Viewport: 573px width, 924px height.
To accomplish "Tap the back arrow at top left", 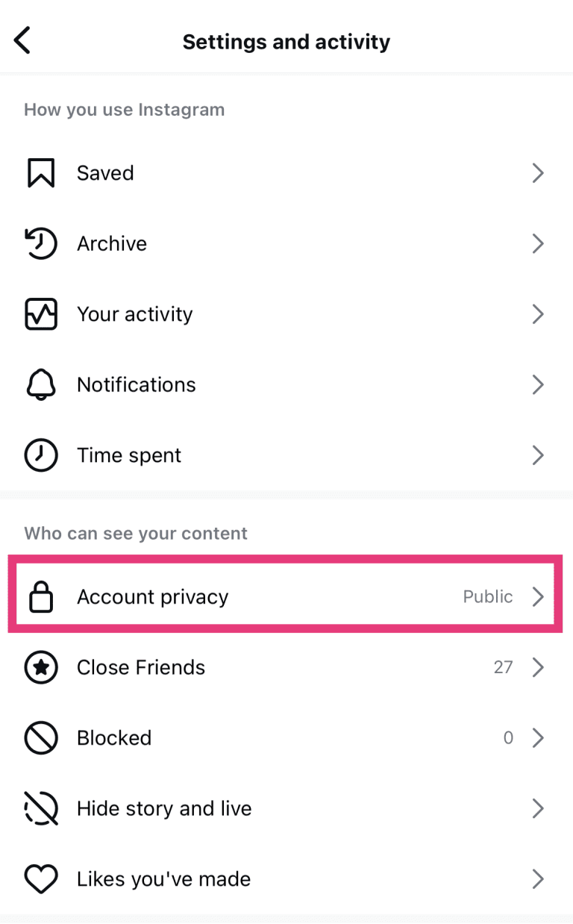I will click(x=22, y=40).
